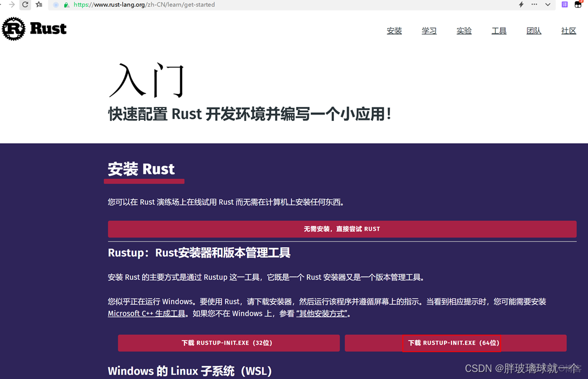588x379 pixels.
Task: Open the Microsoft C++ 生成工具 link
Action: coord(147,313)
